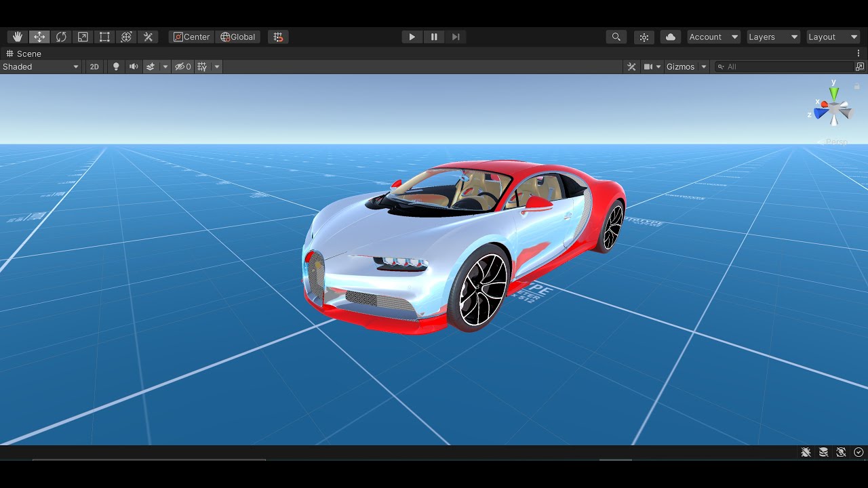This screenshot has height=488, width=868.
Task: Toggle scene effects like skybox and fog
Action: coord(151,66)
